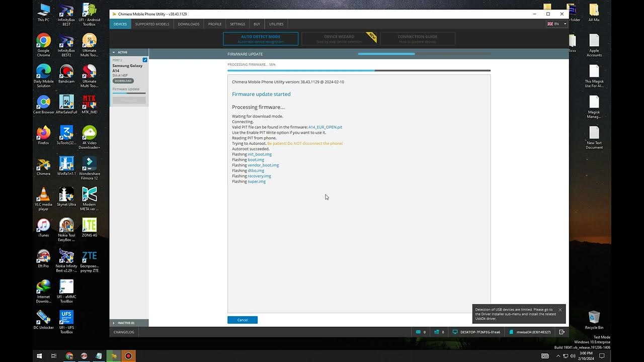644x362 pixels.
Task: Open WinRa1n1.1 desktop icon
Action: click(x=66, y=166)
